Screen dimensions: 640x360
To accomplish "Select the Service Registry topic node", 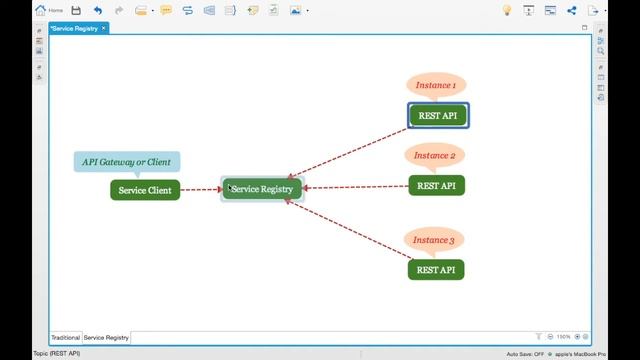I will (x=262, y=189).
